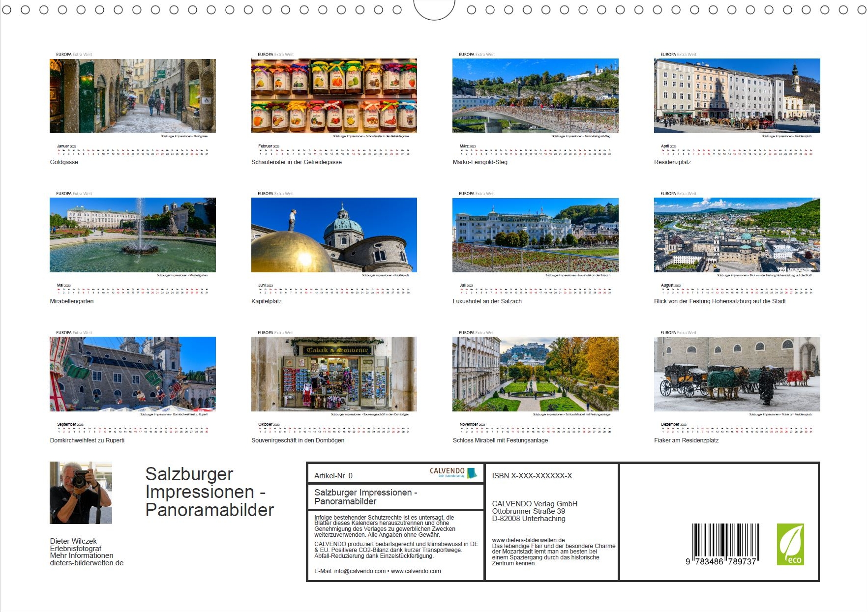Open the Luxushotel an der Salzach image

[x=535, y=235]
